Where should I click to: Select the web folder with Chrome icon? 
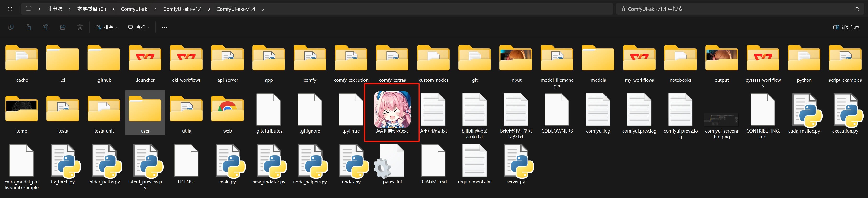tap(227, 113)
